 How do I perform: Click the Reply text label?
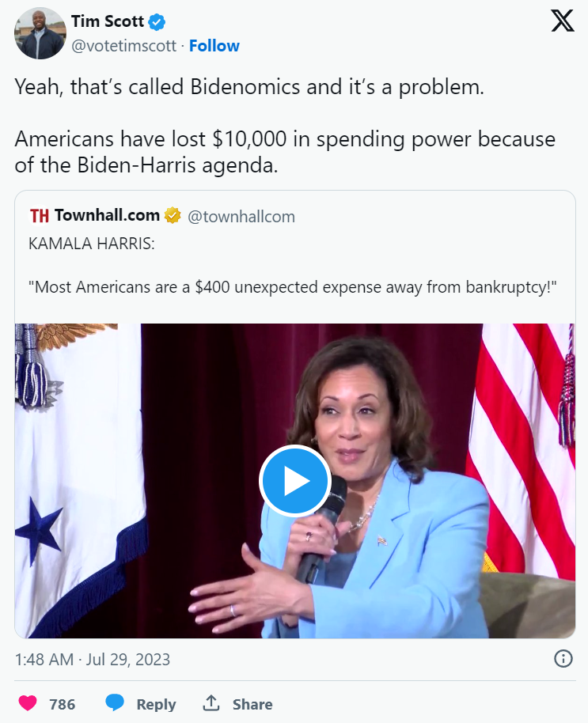[155, 704]
